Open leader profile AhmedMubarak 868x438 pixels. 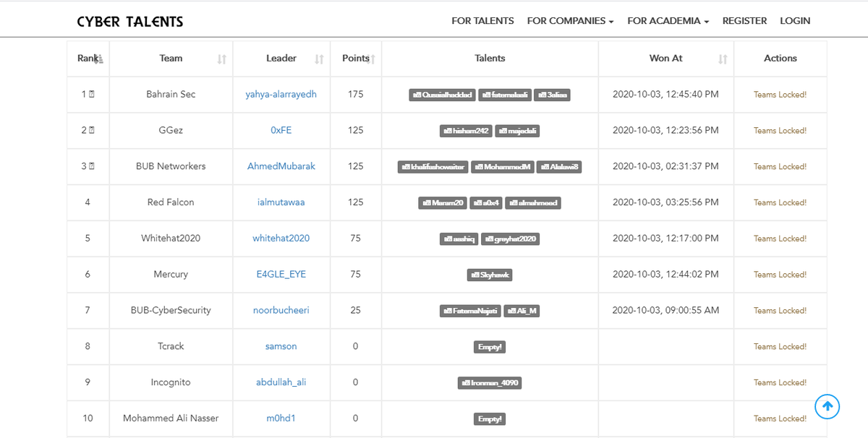pos(281,166)
